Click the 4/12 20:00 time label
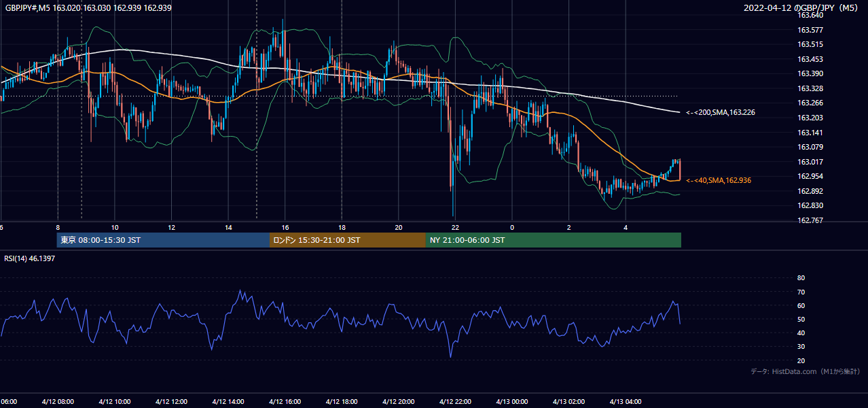Image resolution: width=868 pixels, height=408 pixels. coord(398,402)
